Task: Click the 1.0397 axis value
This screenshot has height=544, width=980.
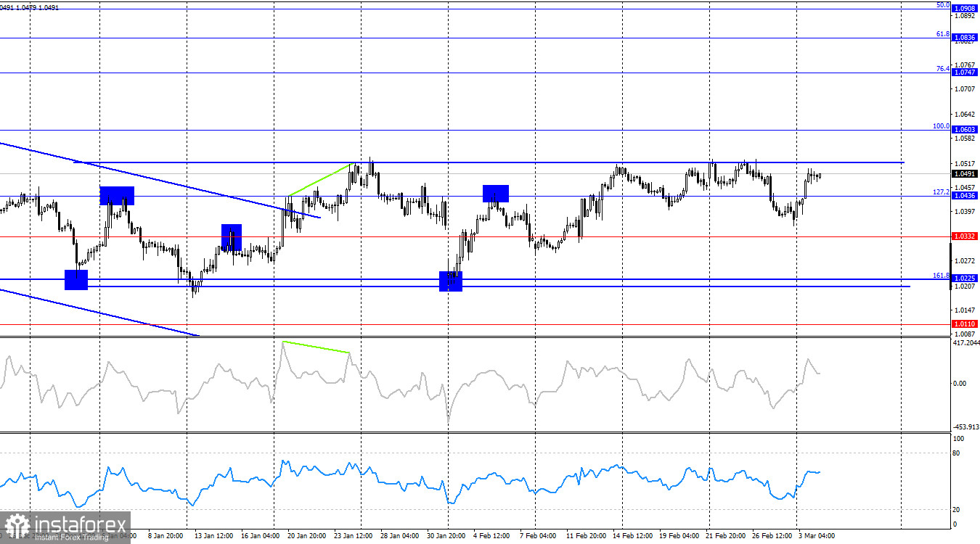Action: click(966, 211)
